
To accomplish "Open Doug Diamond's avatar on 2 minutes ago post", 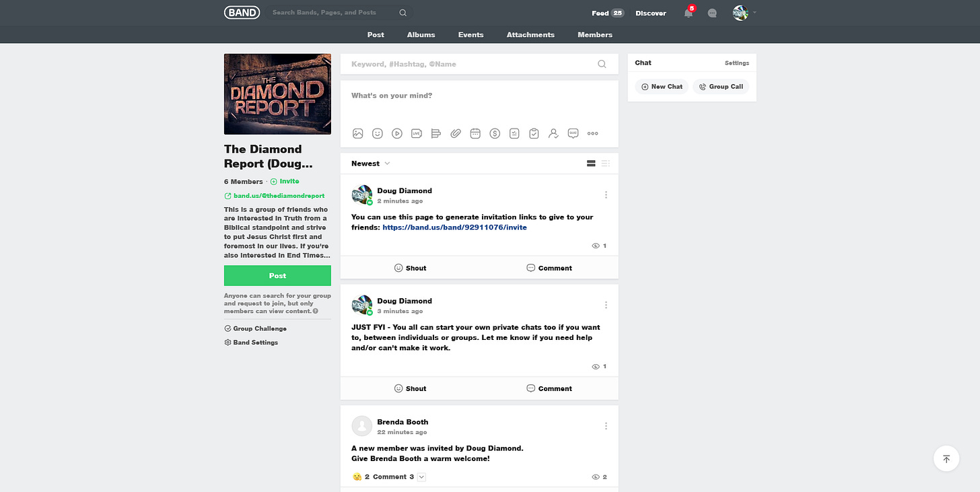I will tap(362, 195).
